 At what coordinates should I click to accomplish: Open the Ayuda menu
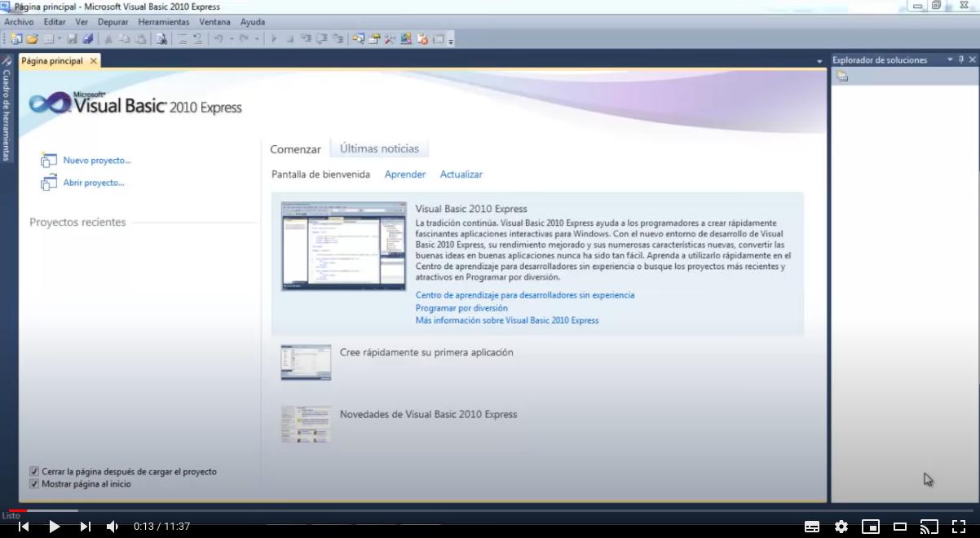pos(253,22)
